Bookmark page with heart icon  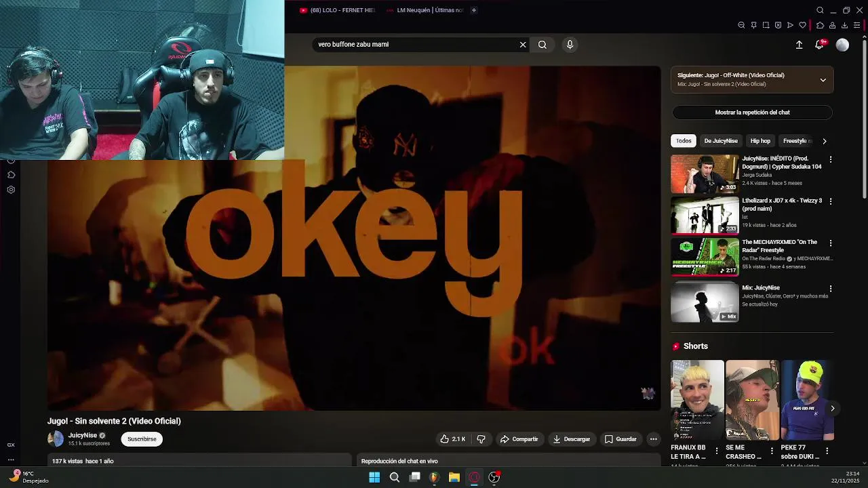(802, 25)
